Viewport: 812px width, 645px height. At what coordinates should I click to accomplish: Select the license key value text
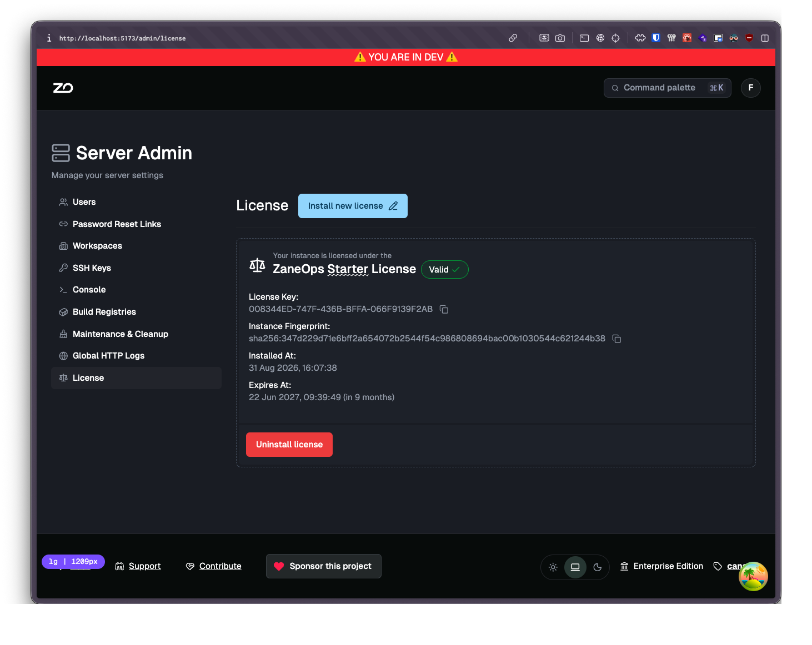tap(340, 309)
